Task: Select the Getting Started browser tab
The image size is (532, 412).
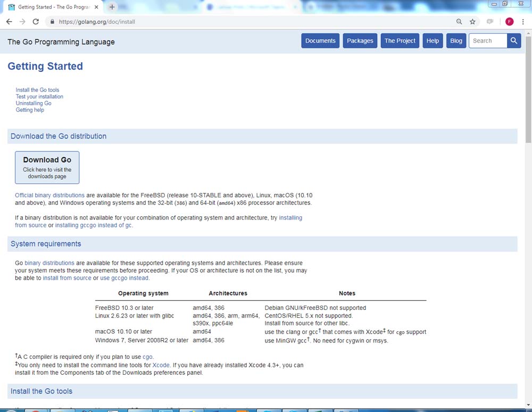Action: [x=53, y=7]
